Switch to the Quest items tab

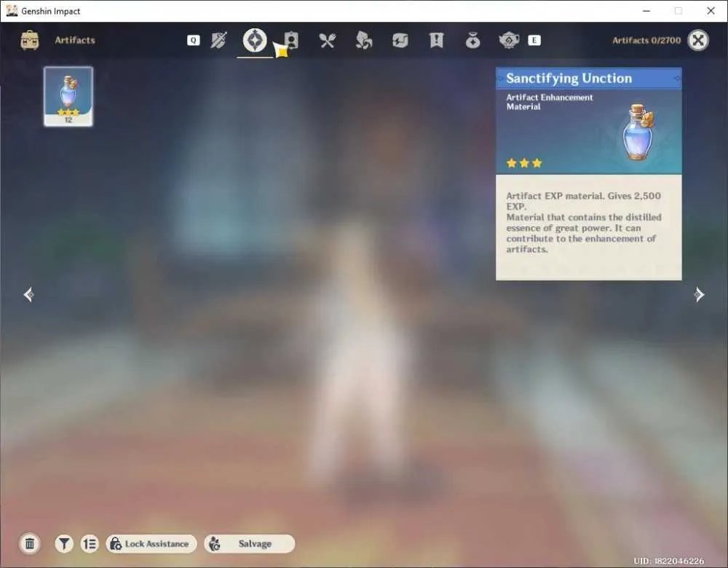436,40
